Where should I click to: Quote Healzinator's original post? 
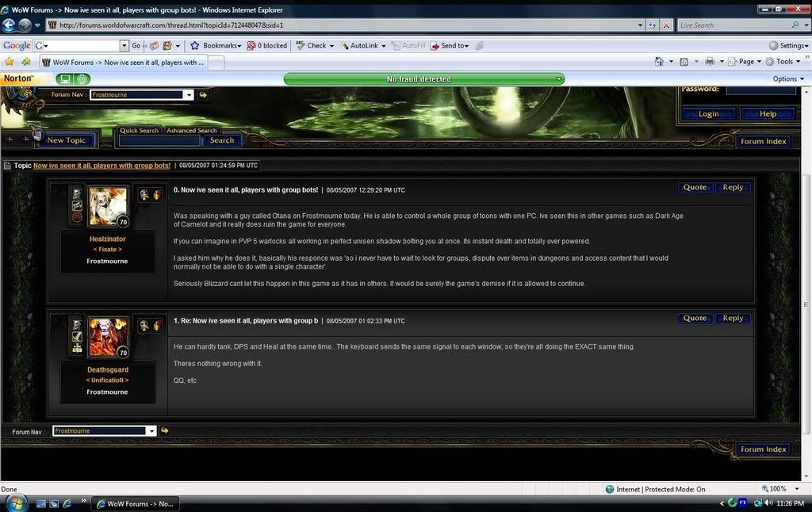(695, 187)
